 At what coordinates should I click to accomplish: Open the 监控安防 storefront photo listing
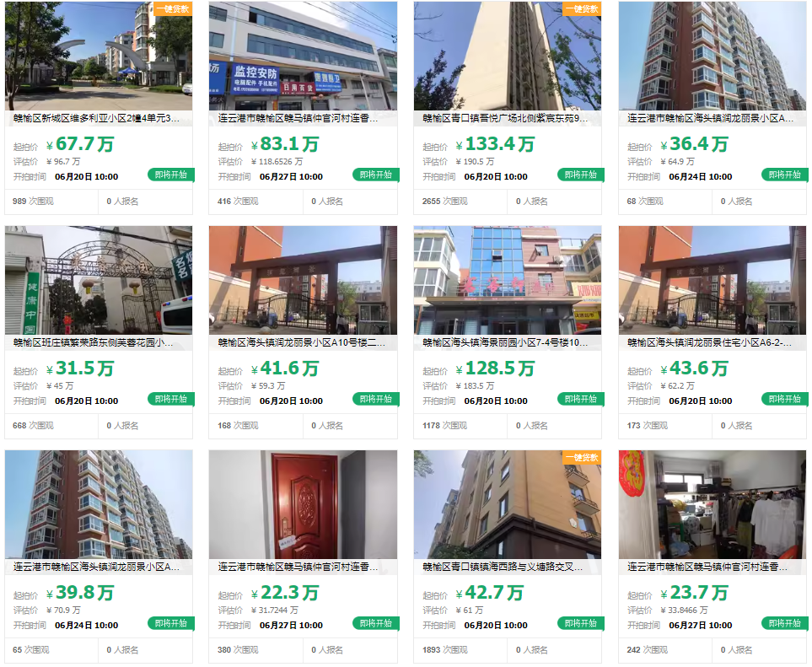[x=303, y=56]
